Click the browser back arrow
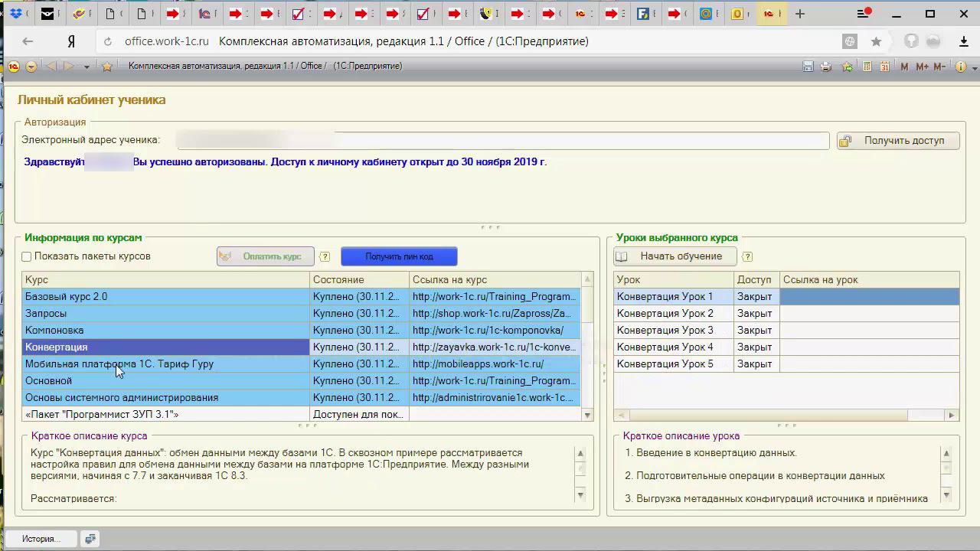Viewport: 980px width, 551px height. tap(28, 41)
